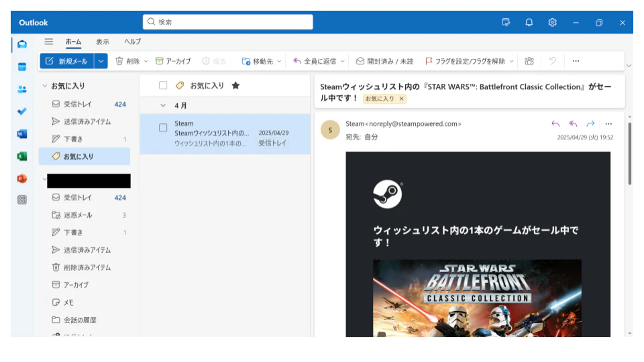Open the My Day notes icon in title bar
This screenshot has height=362, width=644.
pos(506,22)
